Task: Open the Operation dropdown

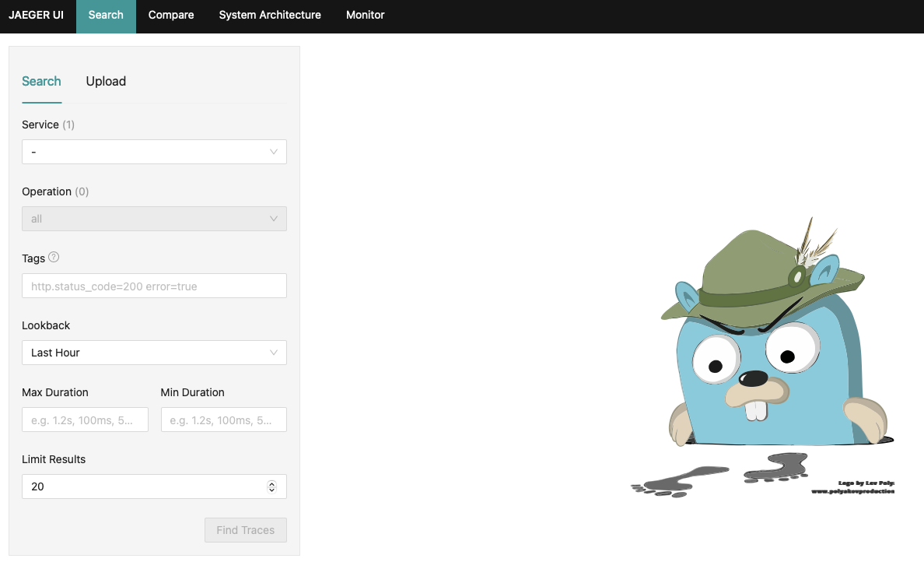Action: (154, 219)
